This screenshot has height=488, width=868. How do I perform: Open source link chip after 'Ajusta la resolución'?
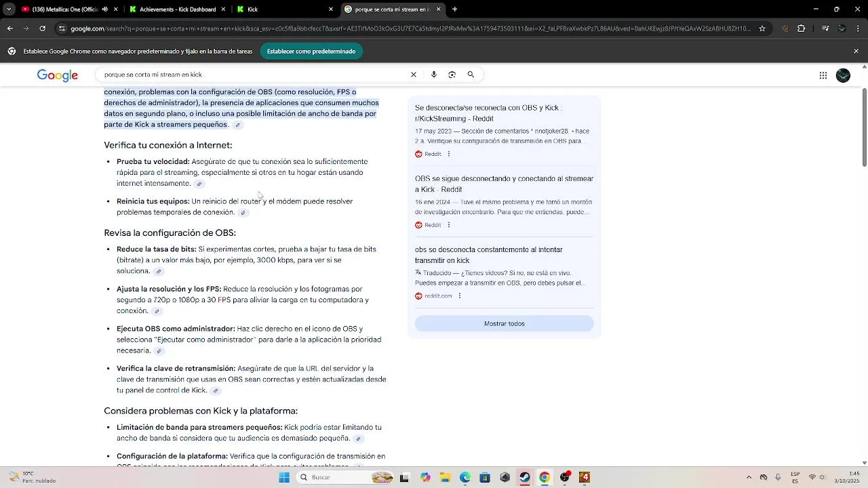coord(157,312)
